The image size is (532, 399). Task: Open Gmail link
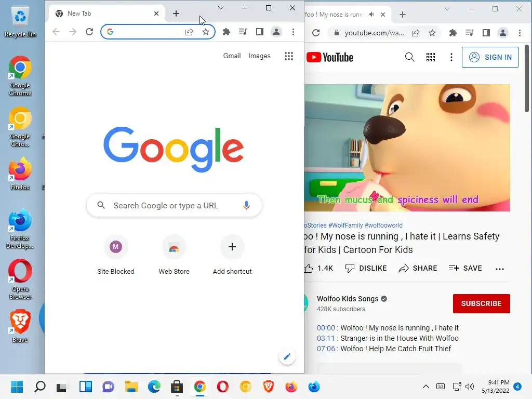(x=232, y=56)
